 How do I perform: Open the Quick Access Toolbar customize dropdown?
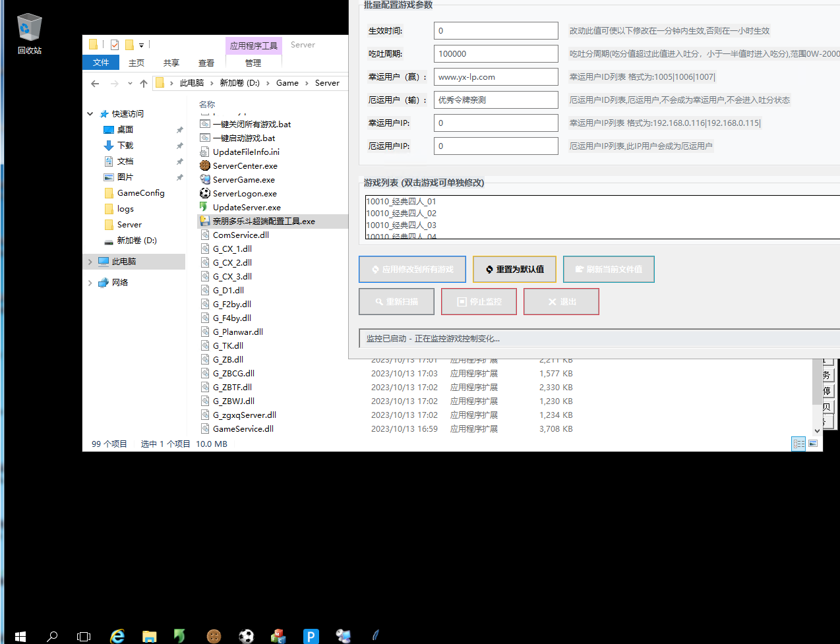141,45
